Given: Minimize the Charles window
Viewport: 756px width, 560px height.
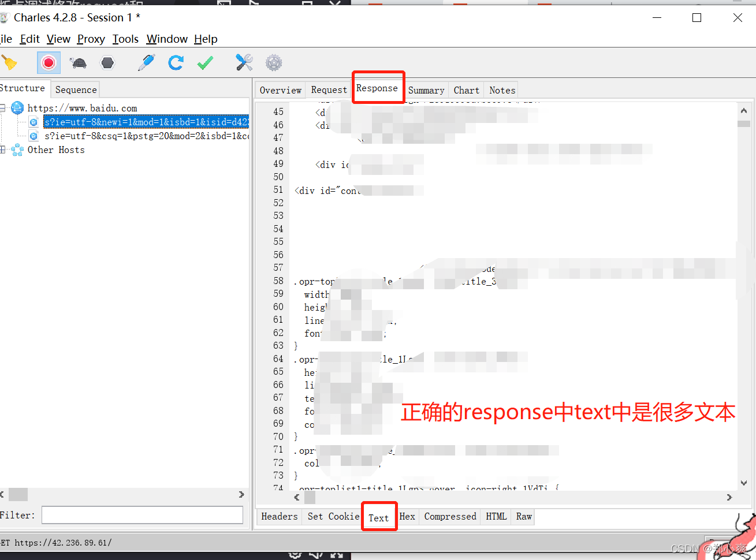Looking at the screenshot, I should pos(657,18).
